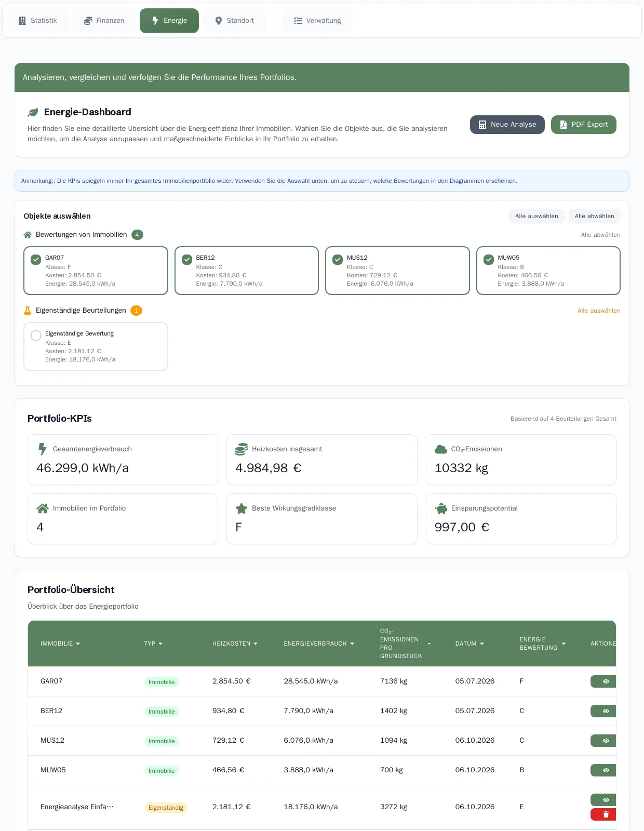This screenshot has height=831, width=644.
Task: Click PDF file icon in PDF-Export button
Action: [563, 125]
